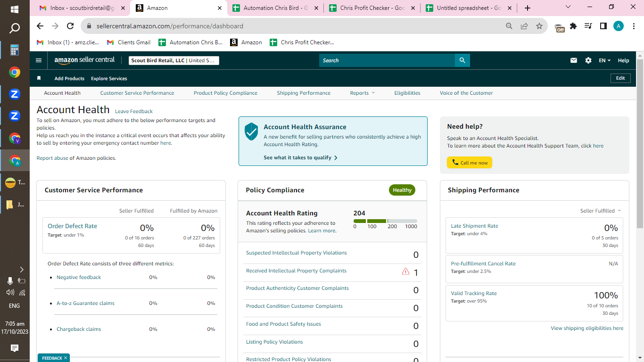Click the Edit button
The width and height of the screenshot is (644, 362).
[x=620, y=78]
